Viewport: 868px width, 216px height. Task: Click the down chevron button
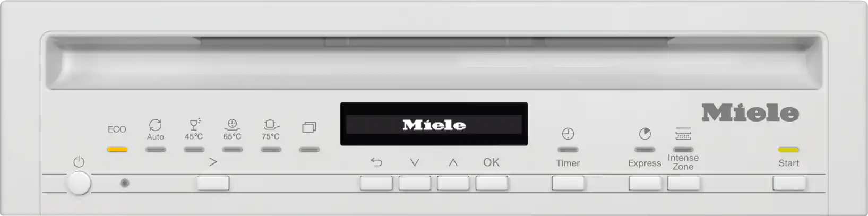tap(415, 183)
